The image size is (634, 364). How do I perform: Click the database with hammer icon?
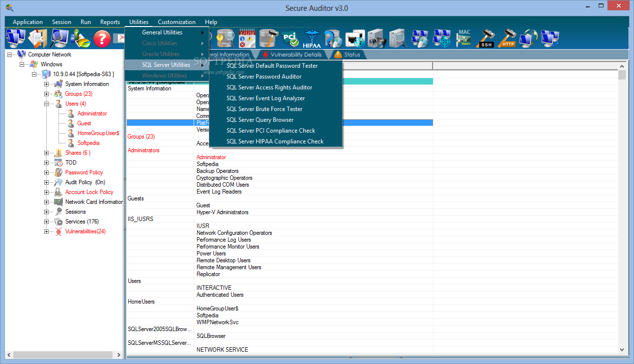click(269, 38)
